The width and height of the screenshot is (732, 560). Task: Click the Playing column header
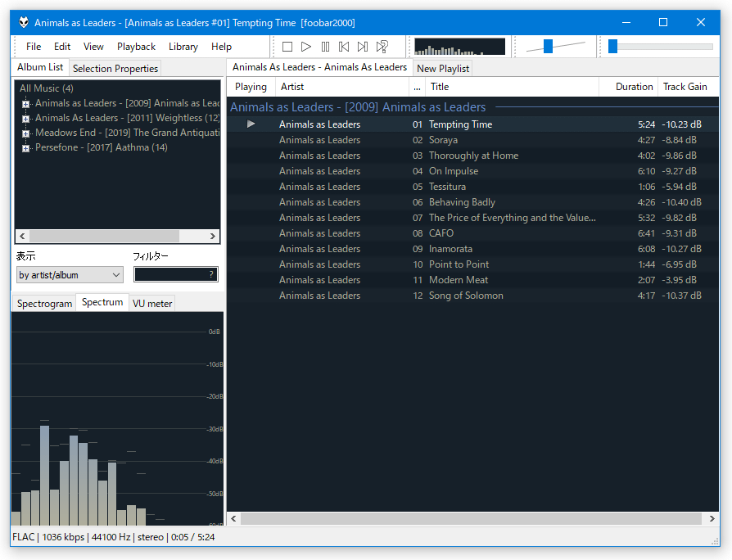(251, 87)
